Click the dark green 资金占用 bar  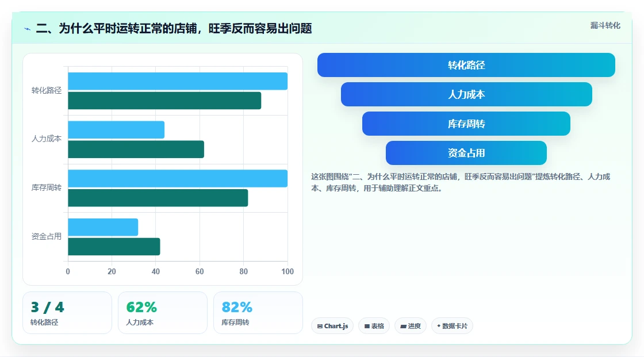tap(114, 247)
